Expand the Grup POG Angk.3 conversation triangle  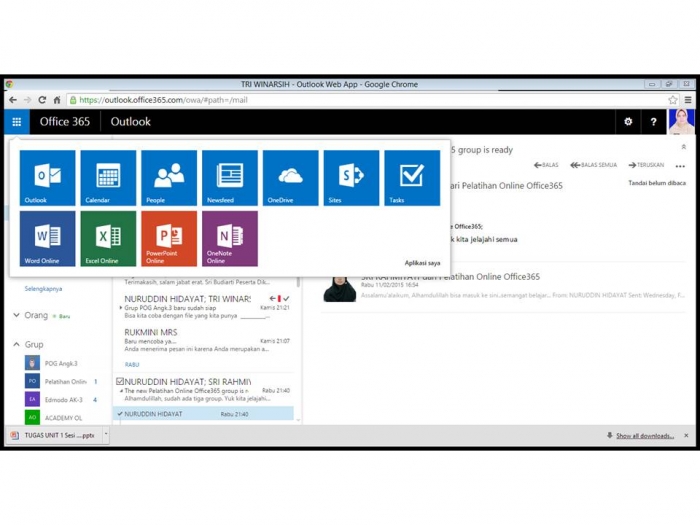click(x=121, y=308)
